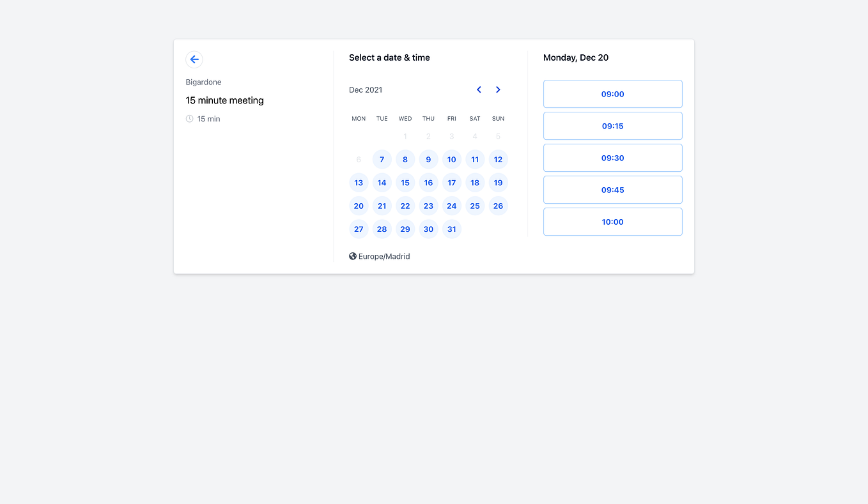Pick the 10:00 meeting time
868x504 pixels.
click(612, 221)
